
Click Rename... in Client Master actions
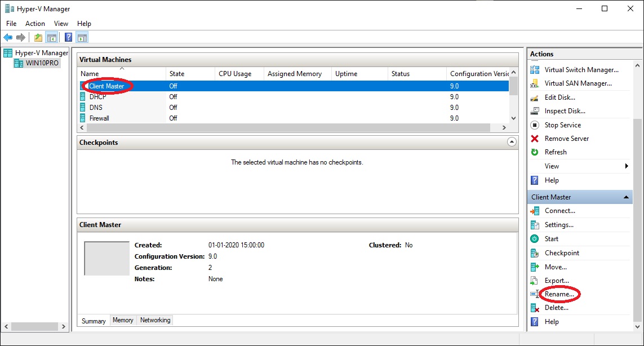pyautogui.click(x=559, y=294)
